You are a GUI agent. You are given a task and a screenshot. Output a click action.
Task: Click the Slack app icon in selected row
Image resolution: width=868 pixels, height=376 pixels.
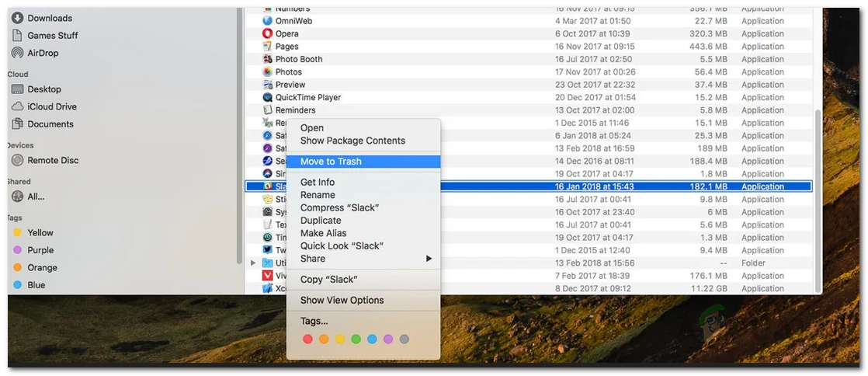pos(267,186)
